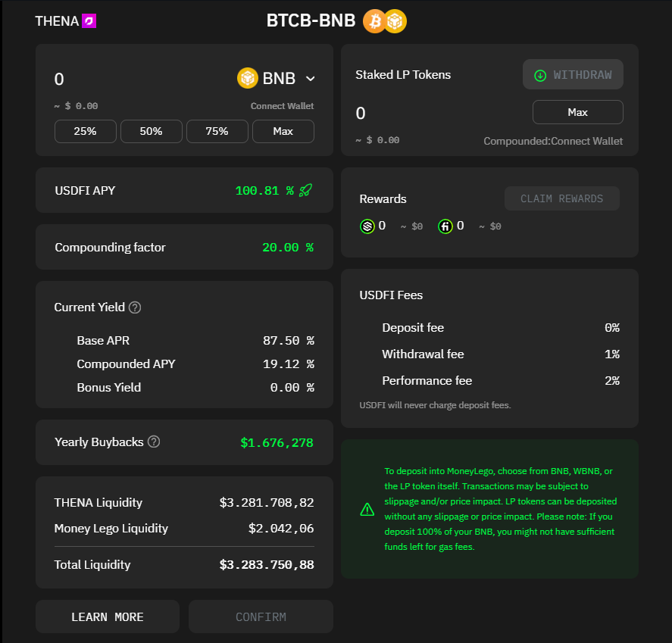The image size is (672, 643).
Task: Click Max next to Staked LP Tokens
Action: [577, 112]
